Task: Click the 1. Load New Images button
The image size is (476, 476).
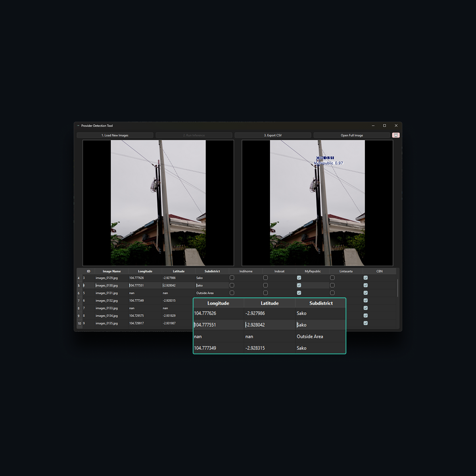Action: pos(115,135)
